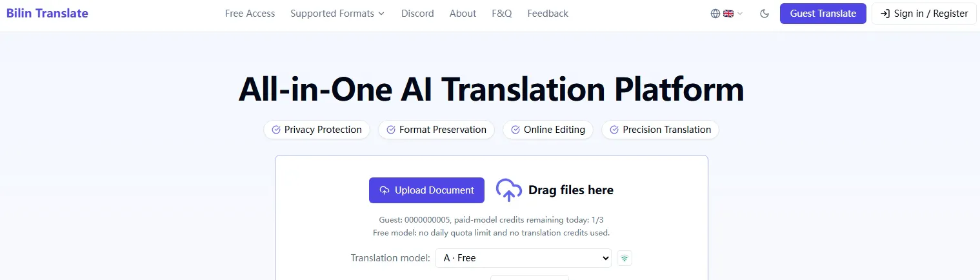Viewport: 980px width, 280px height.
Task: Click the Drag files here cloud icon
Action: pos(509,190)
